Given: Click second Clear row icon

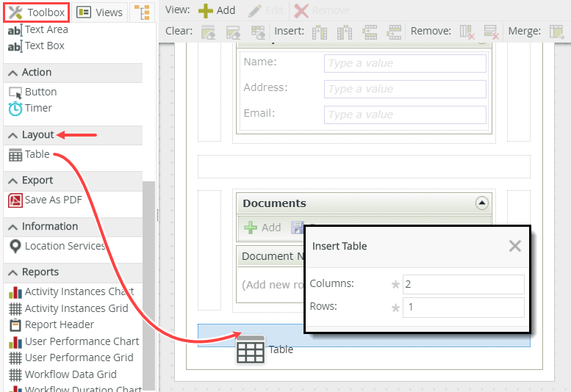Looking at the screenshot, I should [x=233, y=32].
